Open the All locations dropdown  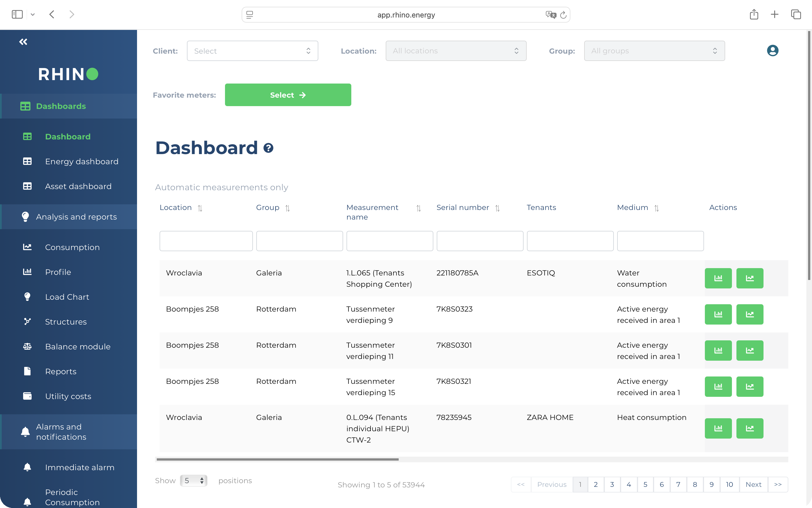(x=456, y=51)
